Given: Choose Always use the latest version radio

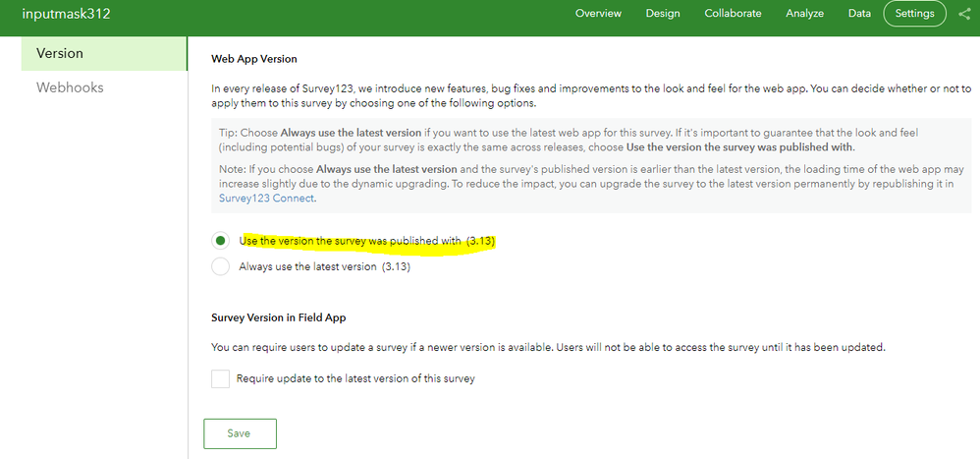Looking at the screenshot, I should 220,266.
